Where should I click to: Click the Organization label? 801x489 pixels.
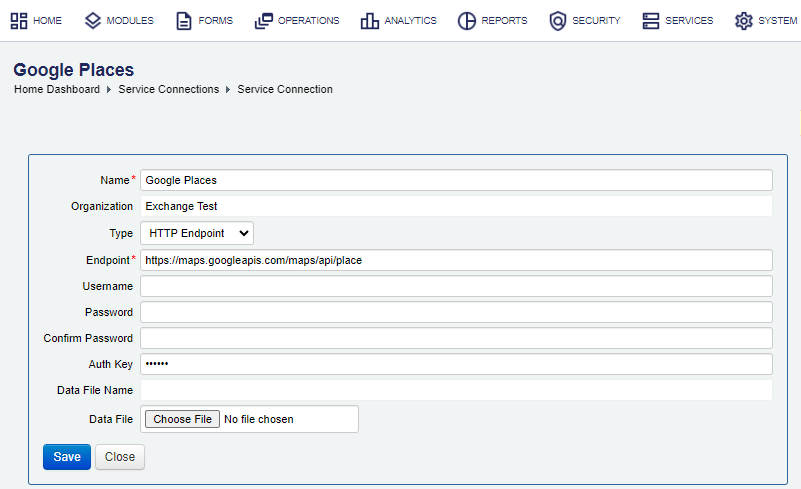tap(102, 206)
